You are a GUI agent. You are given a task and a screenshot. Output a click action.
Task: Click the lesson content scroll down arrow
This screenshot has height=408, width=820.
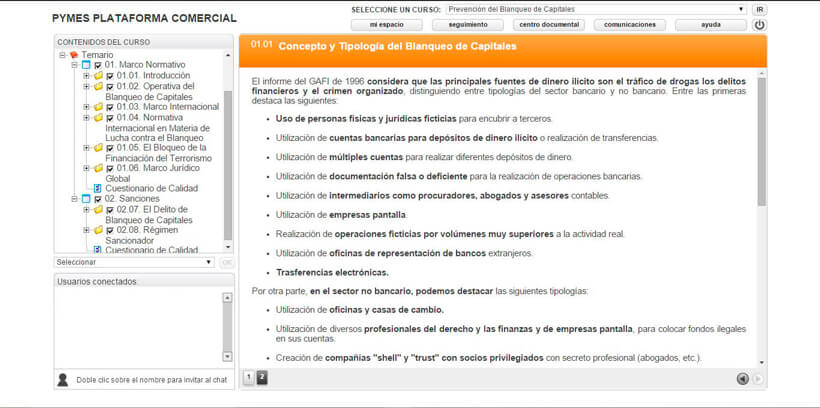(761, 362)
